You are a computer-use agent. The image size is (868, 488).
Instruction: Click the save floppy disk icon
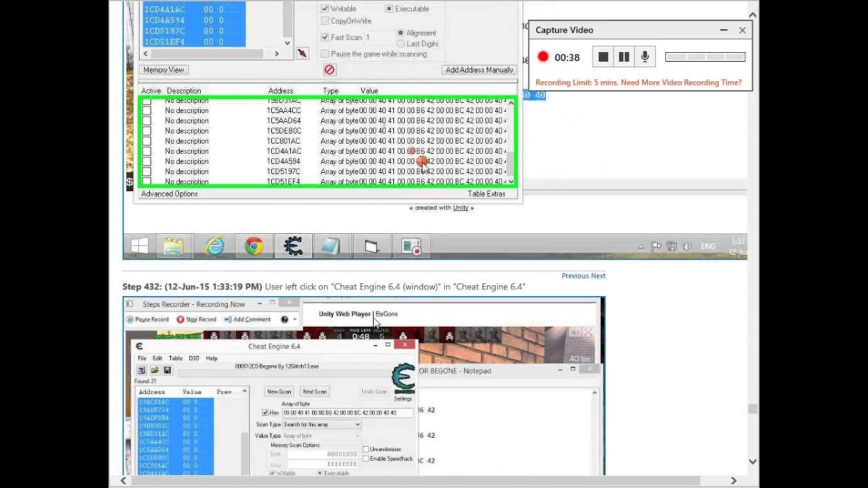(x=167, y=370)
